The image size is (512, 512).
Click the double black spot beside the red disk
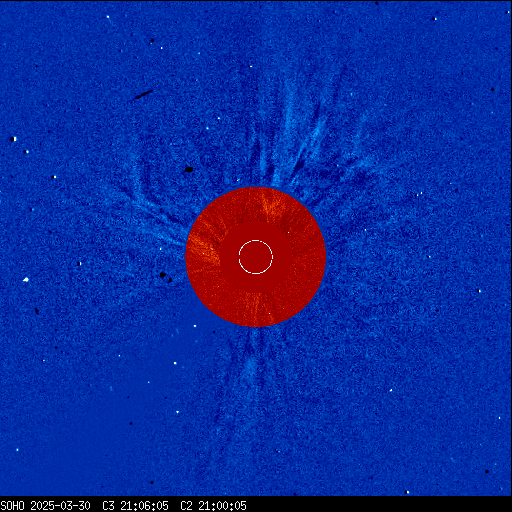(x=166, y=277)
